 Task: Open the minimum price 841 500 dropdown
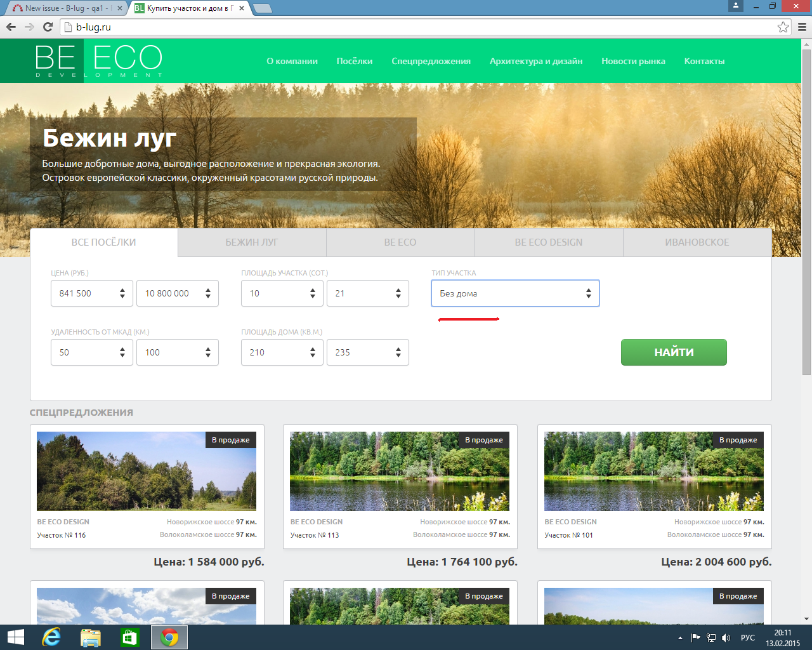point(92,293)
